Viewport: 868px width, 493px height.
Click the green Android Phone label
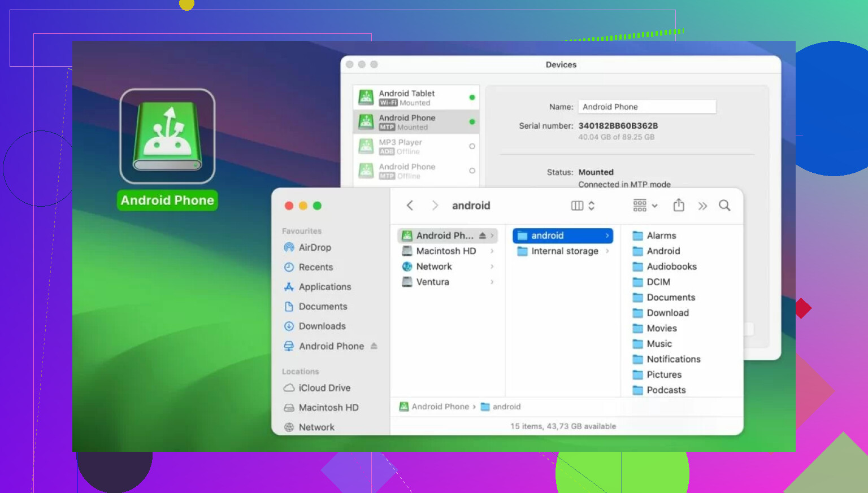tap(167, 200)
